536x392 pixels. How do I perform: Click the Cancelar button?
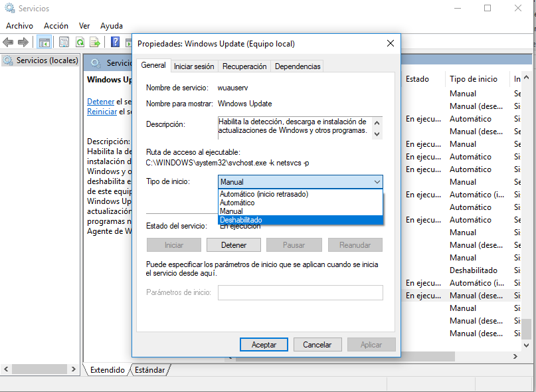[317, 344]
